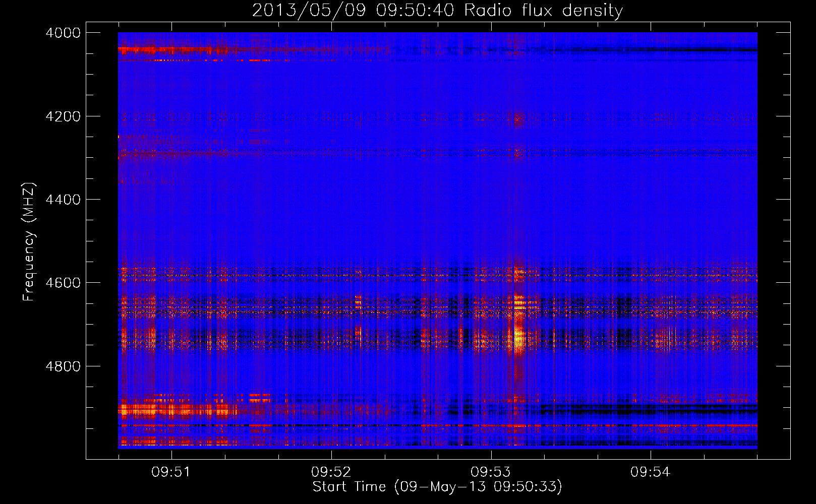Click the 'Start Time (09-May-13 09:50:33)' axis title
The width and height of the screenshot is (816, 504).
click(x=437, y=487)
